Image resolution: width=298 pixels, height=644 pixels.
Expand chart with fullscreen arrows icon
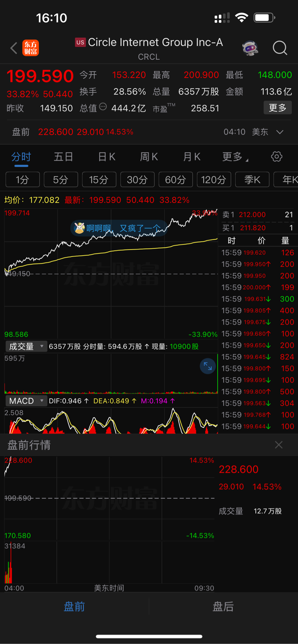coord(208,366)
